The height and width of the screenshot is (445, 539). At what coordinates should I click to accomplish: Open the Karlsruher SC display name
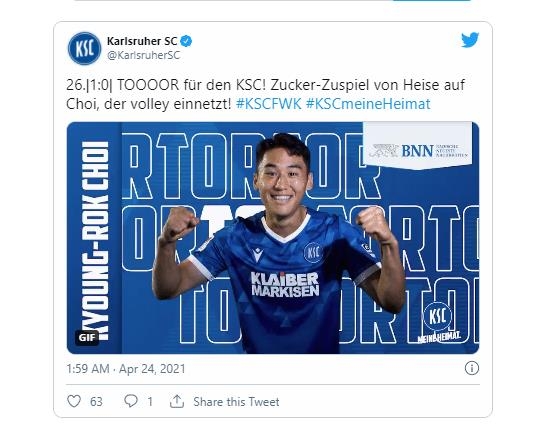(142, 41)
